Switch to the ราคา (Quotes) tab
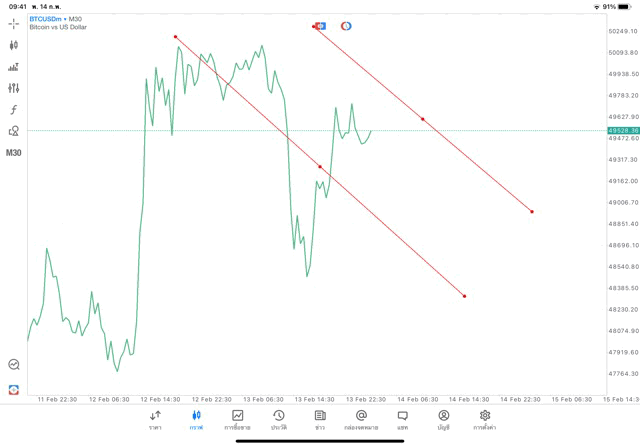This screenshot has width=640, height=447. click(x=155, y=419)
